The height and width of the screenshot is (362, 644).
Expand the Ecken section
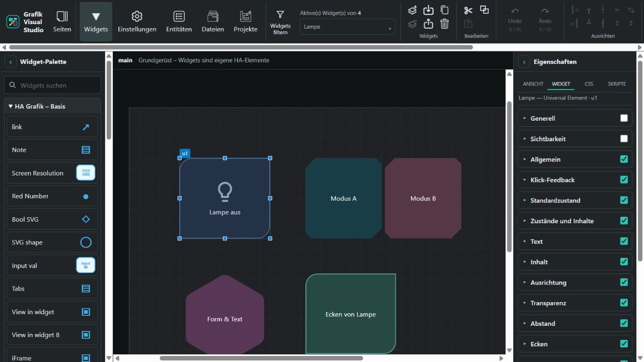pos(575,344)
